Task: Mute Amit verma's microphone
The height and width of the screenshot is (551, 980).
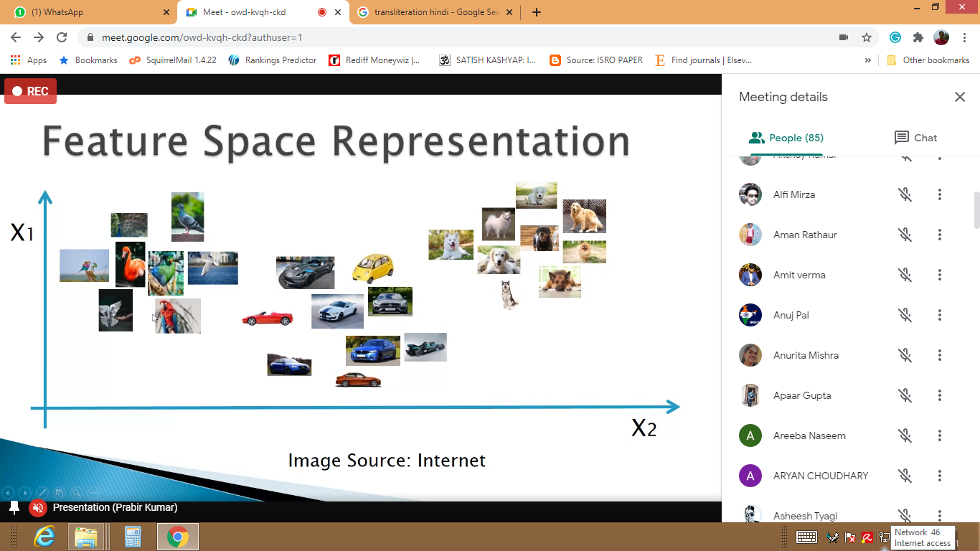Action: 905,275
